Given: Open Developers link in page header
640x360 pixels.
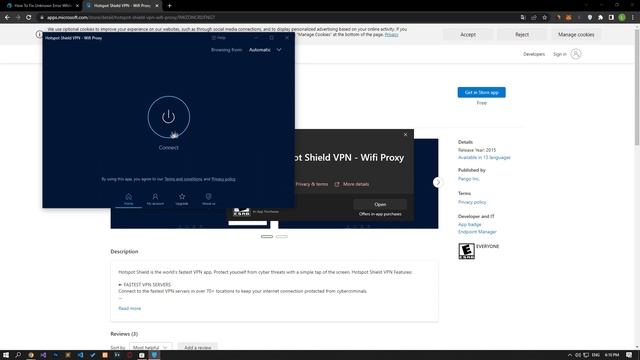Looking at the screenshot, I should (x=534, y=54).
